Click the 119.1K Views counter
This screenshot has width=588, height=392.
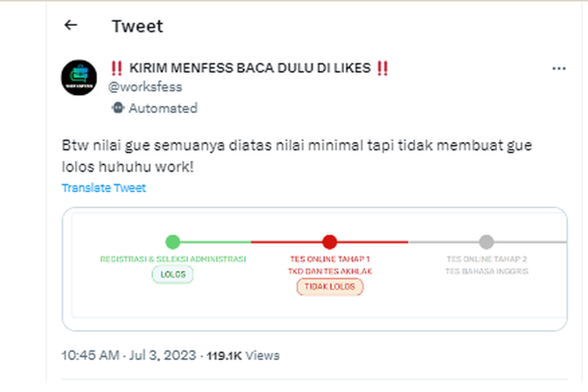(243, 356)
